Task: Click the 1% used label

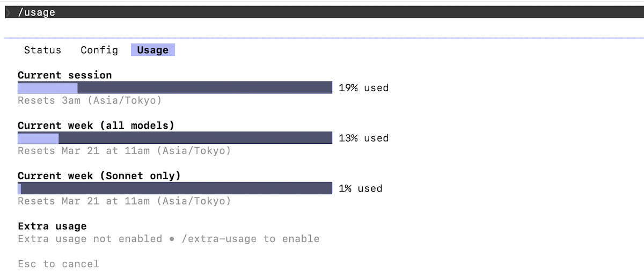Action: 360,188
